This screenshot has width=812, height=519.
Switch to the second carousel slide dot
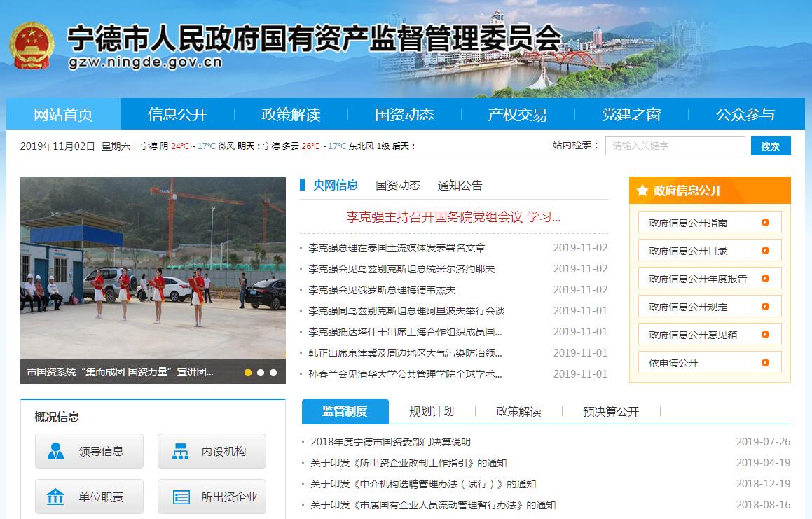[x=261, y=373]
